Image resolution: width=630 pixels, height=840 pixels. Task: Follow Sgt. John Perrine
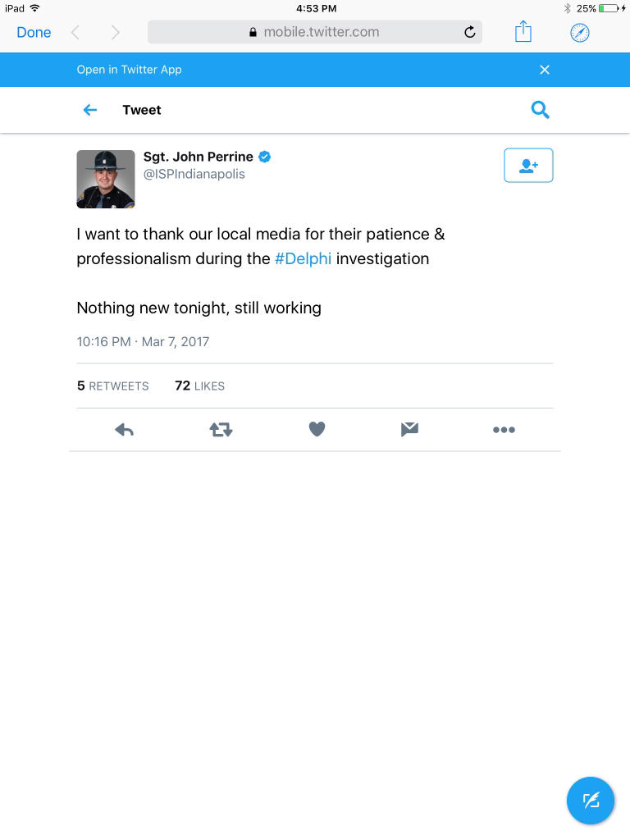coord(528,165)
